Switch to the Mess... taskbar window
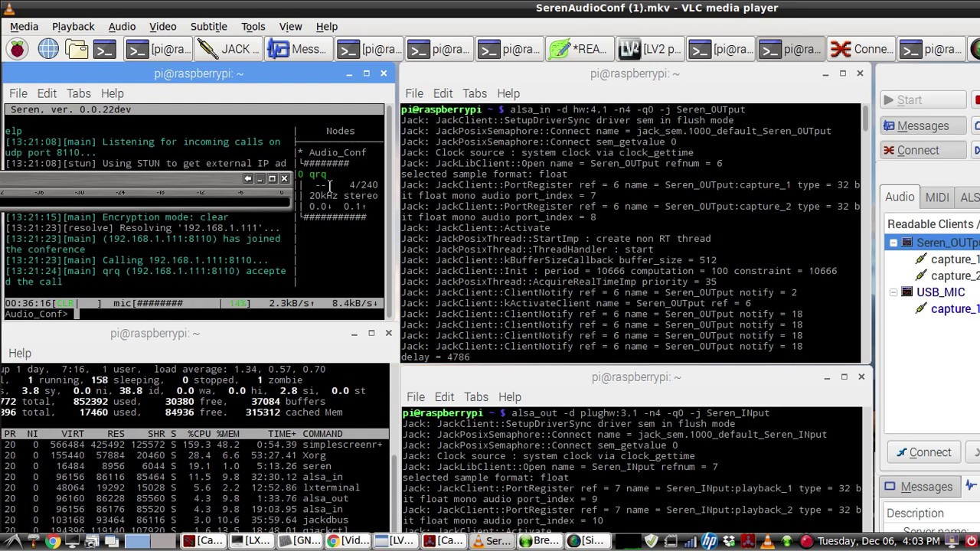Image resolution: width=980 pixels, height=551 pixels. [x=299, y=49]
